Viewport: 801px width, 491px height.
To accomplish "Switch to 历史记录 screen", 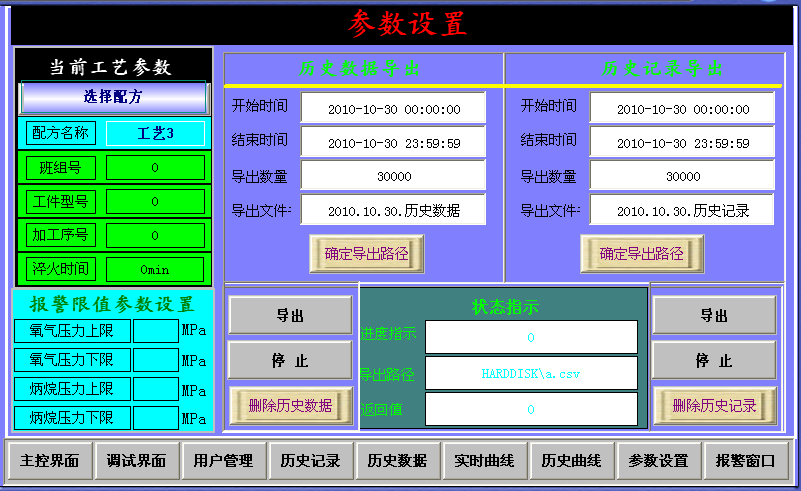I will click(x=310, y=461).
